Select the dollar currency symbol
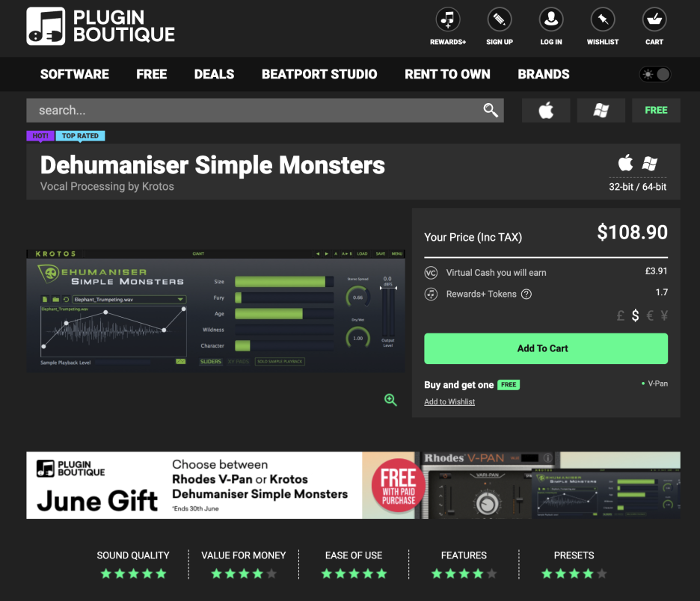This screenshot has height=601, width=700. (635, 316)
